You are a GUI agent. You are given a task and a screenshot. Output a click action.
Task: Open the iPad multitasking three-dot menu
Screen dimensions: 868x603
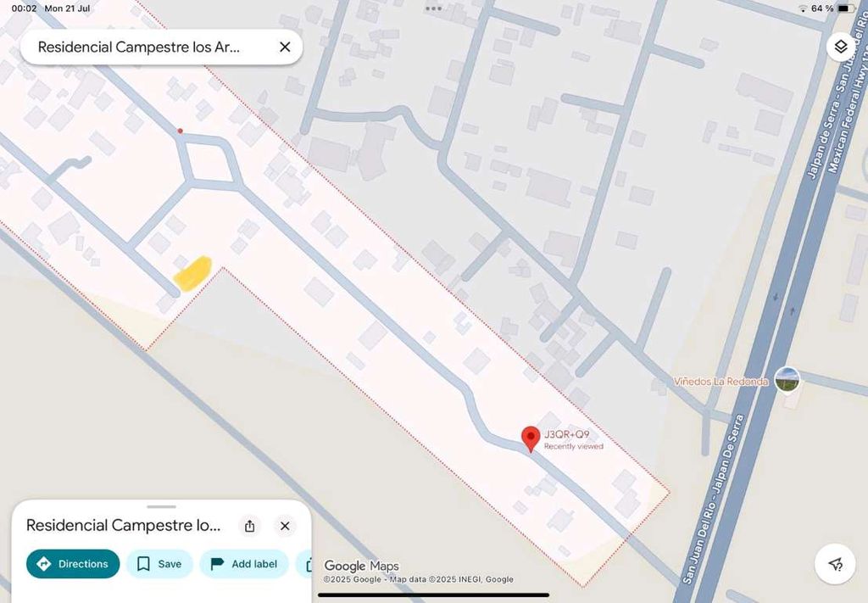coord(434,8)
